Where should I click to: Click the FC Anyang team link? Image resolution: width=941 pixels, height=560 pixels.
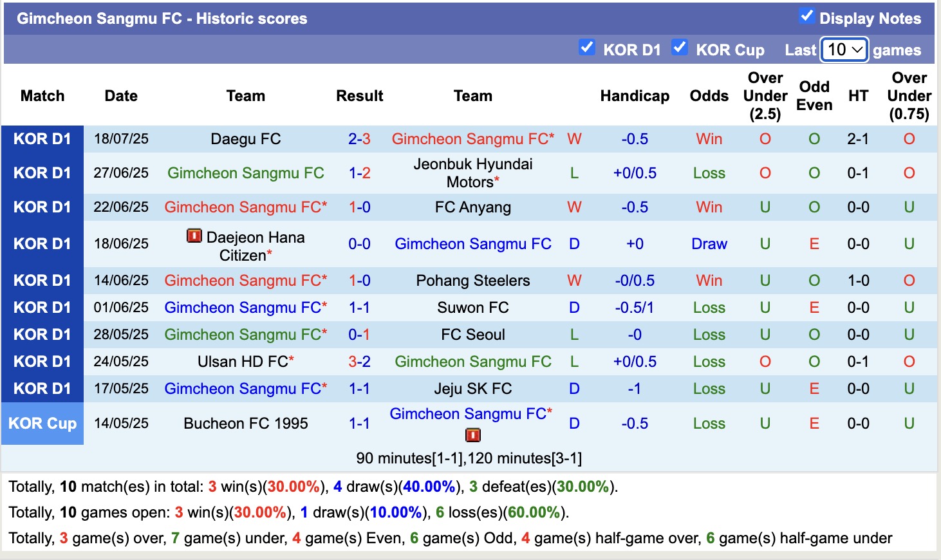[473, 207]
